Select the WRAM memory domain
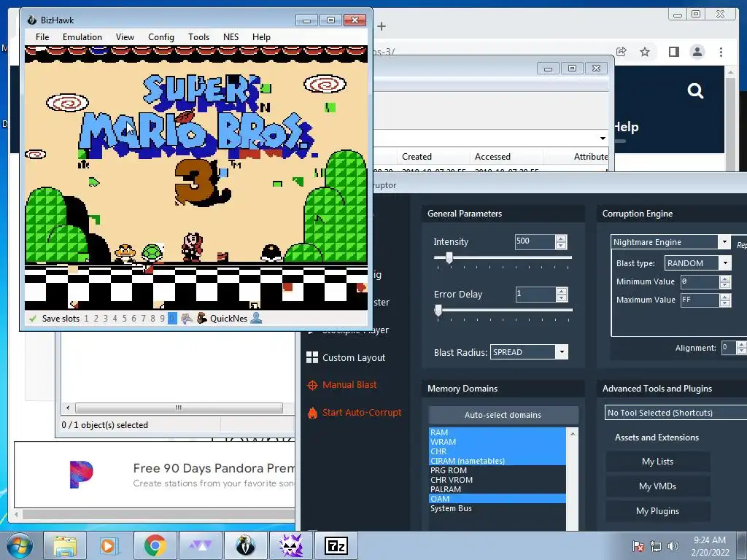This screenshot has height=560, width=747. (x=498, y=442)
